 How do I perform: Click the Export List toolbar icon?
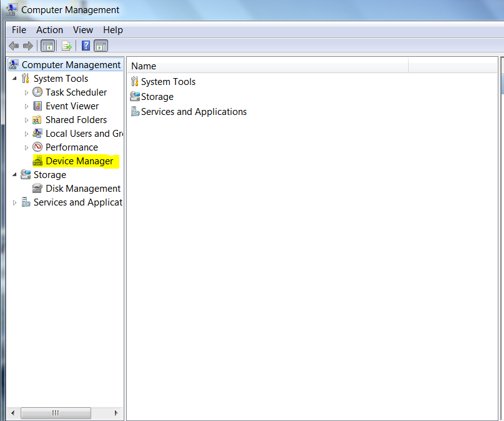(66, 45)
